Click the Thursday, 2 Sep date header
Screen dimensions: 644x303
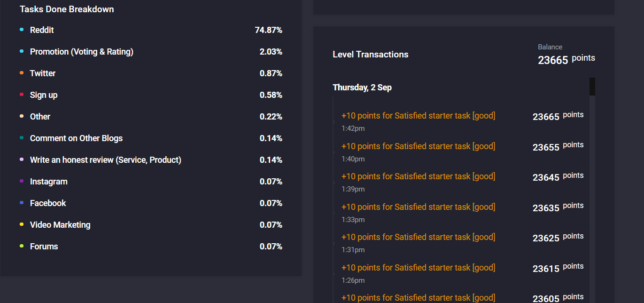[362, 88]
